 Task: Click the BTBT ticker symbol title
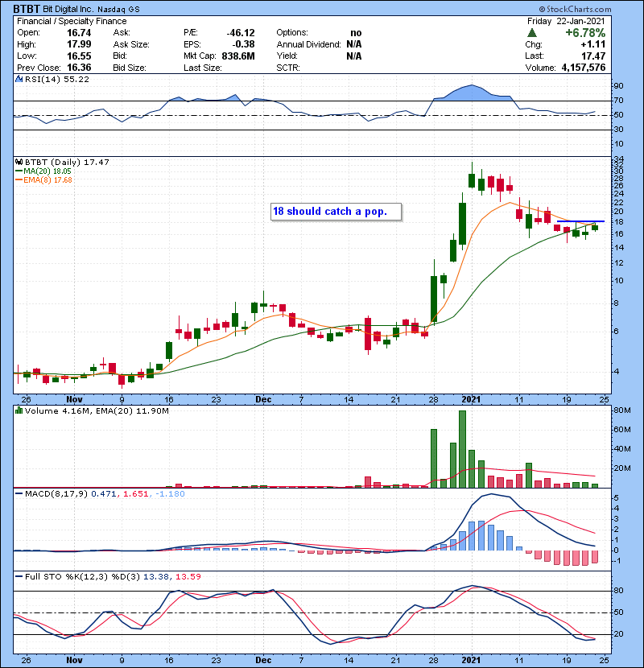27,9
